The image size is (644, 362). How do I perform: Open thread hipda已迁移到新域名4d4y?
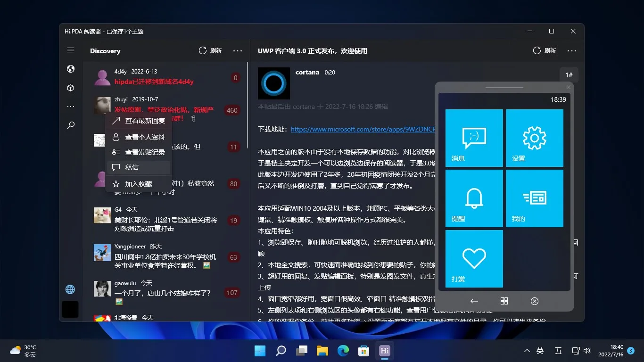coord(154,82)
